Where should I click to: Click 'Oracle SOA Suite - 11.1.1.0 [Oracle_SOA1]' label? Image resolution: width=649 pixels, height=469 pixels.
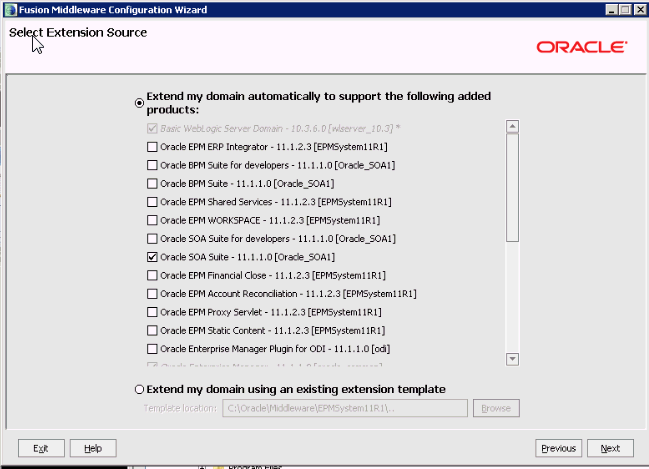(248, 257)
